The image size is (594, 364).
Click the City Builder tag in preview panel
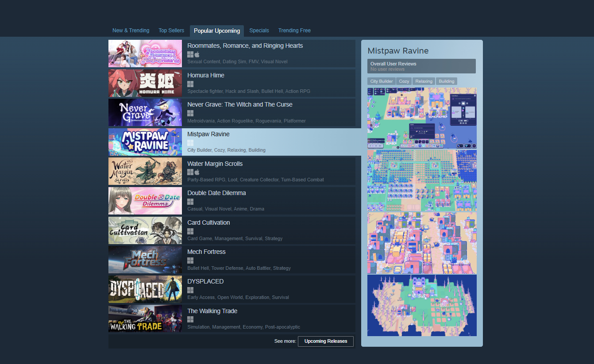click(x=382, y=81)
